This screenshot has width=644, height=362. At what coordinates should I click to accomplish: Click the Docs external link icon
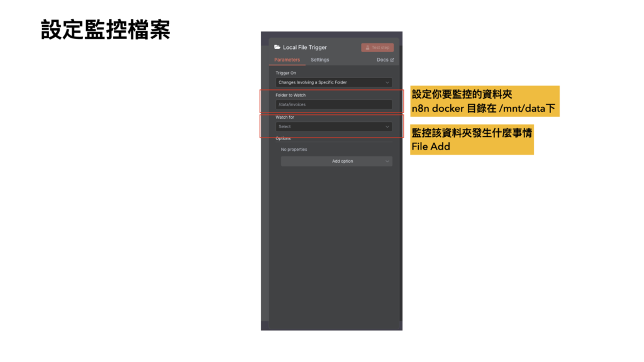(x=392, y=60)
